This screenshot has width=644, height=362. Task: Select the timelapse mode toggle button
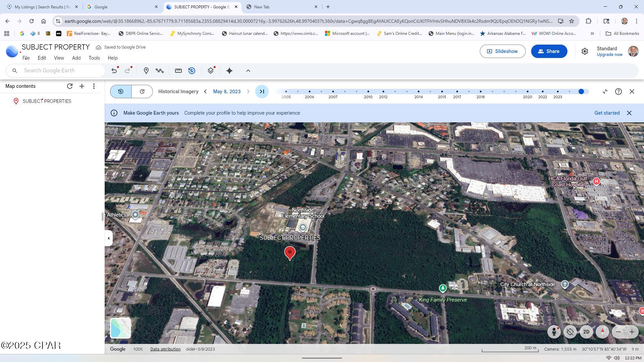pos(142,92)
